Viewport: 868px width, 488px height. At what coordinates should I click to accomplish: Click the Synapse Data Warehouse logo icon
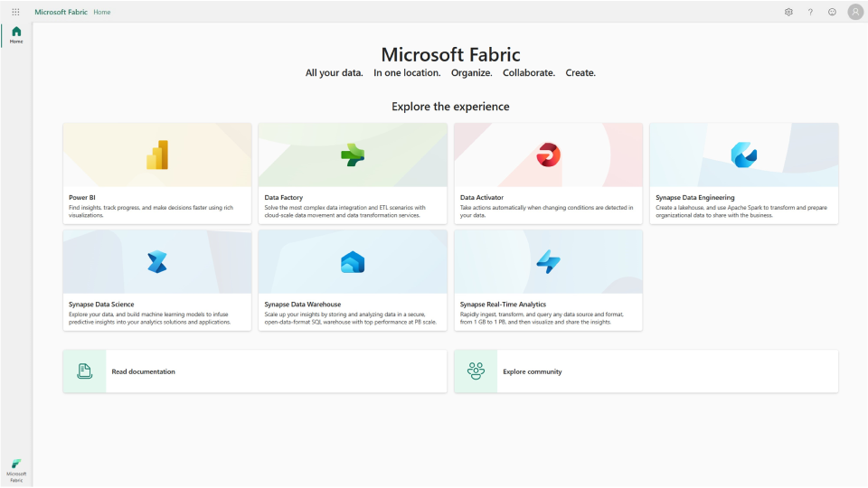tap(353, 262)
